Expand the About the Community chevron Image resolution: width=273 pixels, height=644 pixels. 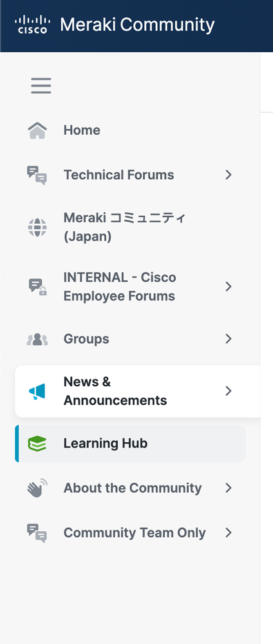229,488
